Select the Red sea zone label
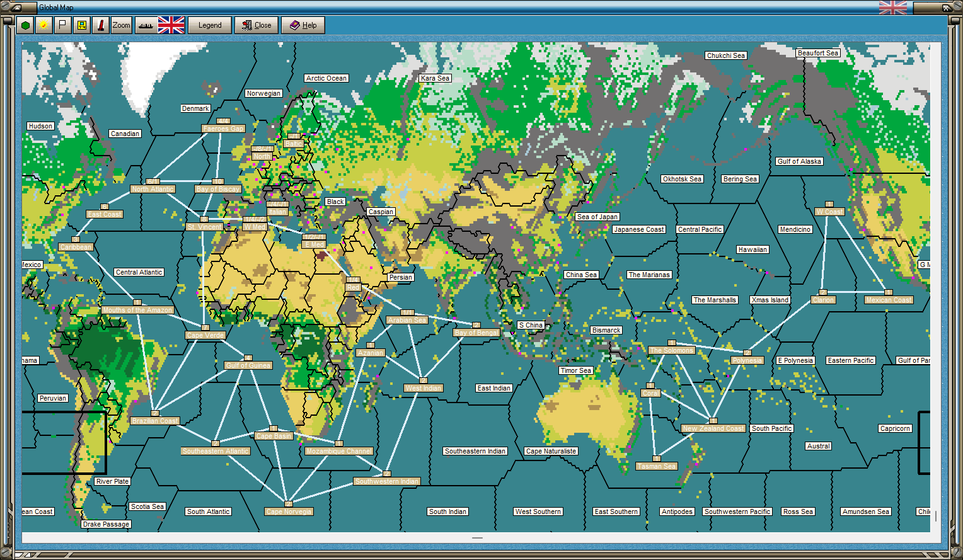This screenshot has height=560, width=963. [353, 287]
